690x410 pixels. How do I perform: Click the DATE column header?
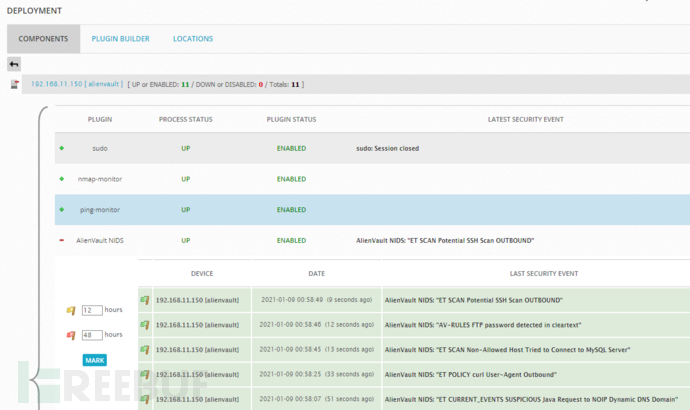tap(316, 274)
